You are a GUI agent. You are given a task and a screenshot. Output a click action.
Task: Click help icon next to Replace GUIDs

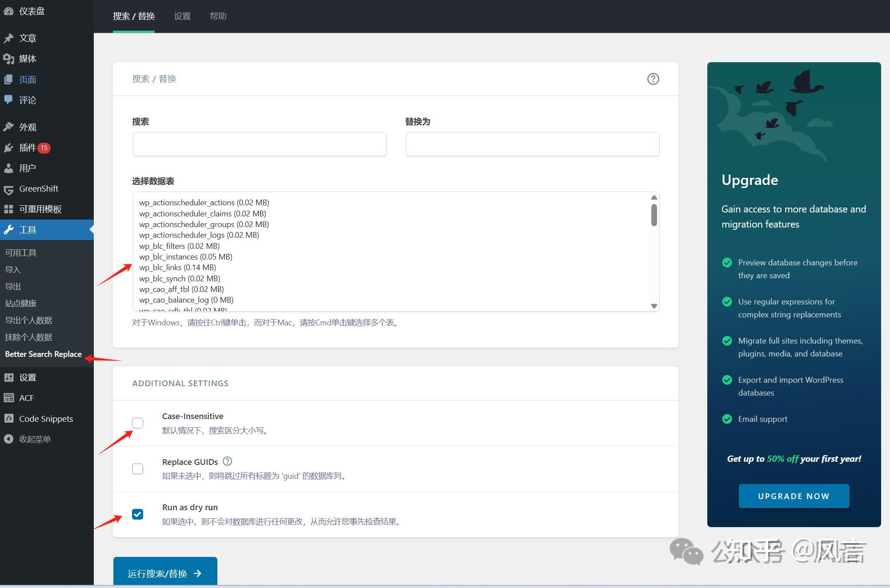coord(227,461)
